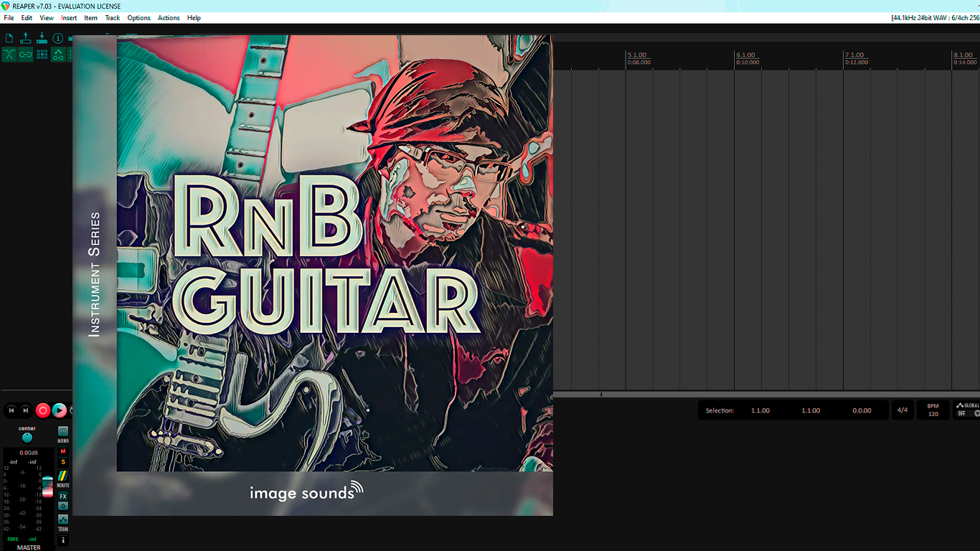This screenshot has height=551, width=980.
Task: Click the Selection length field 0.0.00
Action: (862, 410)
